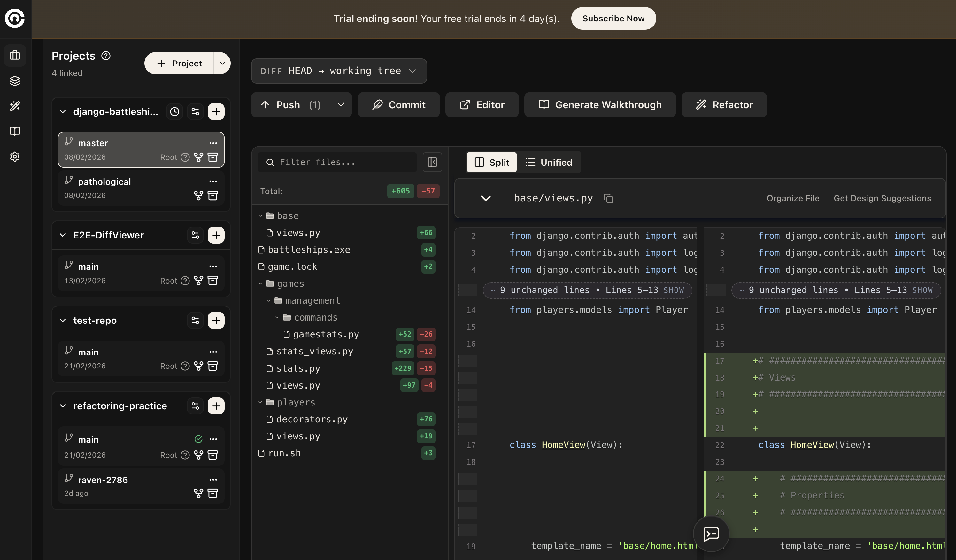Switch to Split diff view
The image size is (956, 560).
[491, 162]
